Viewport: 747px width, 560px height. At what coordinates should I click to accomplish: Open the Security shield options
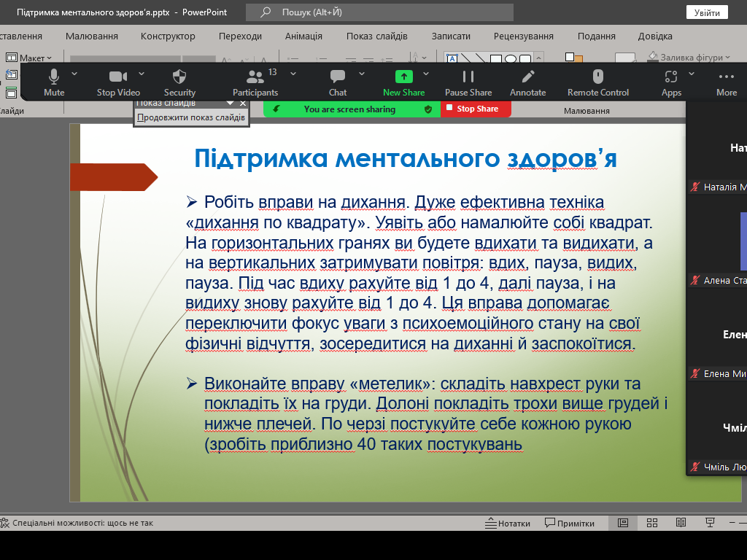179,82
